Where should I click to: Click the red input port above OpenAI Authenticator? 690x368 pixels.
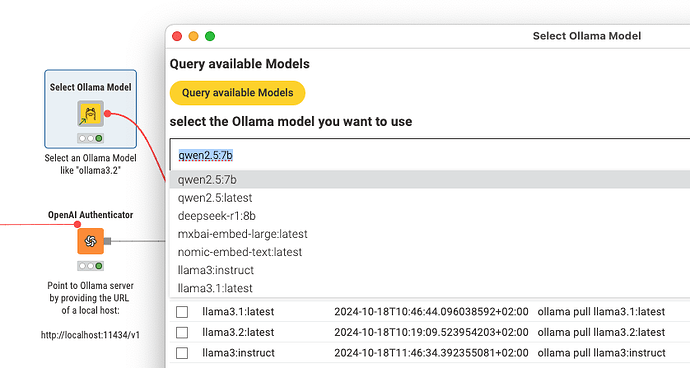(x=77, y=224)
